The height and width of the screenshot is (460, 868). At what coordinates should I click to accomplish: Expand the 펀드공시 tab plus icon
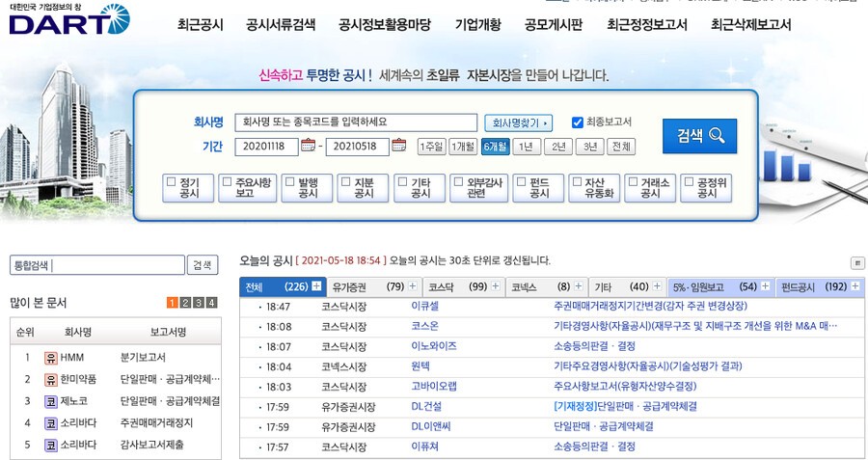[855, 286]
